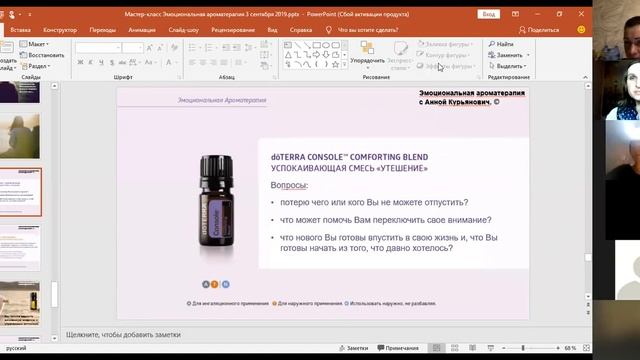Click the clear formatting icon

pyautogui.click(x=174, y=48)
